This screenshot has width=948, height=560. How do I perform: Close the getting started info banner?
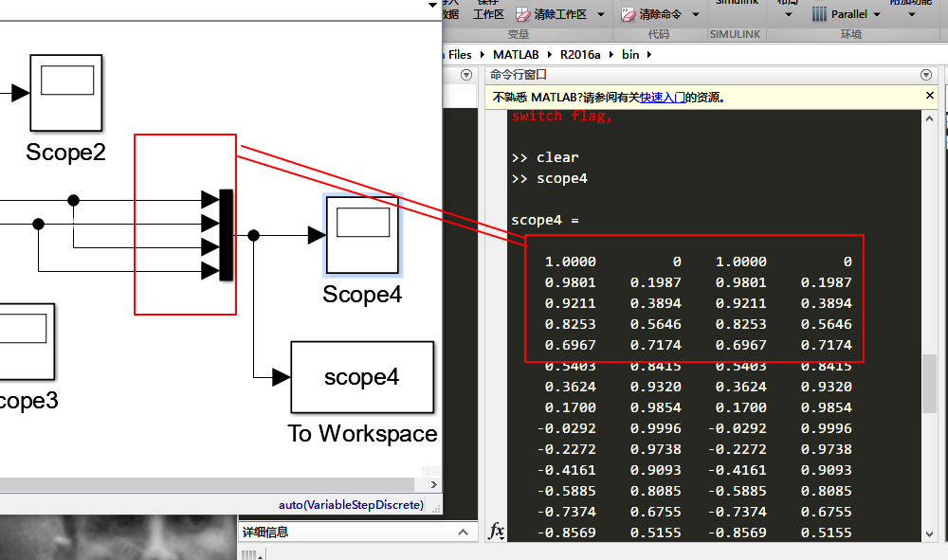930,96
